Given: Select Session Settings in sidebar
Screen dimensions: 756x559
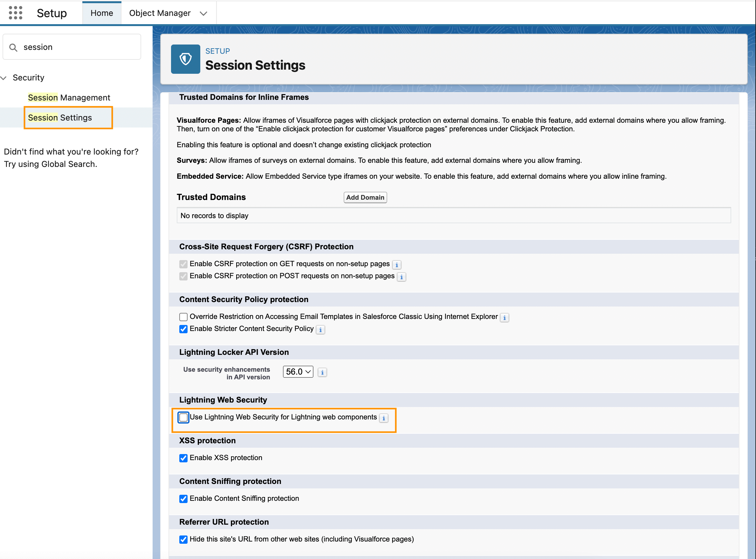Looking at the screenshot, I should pyautogui.click(x=60, y=118).
